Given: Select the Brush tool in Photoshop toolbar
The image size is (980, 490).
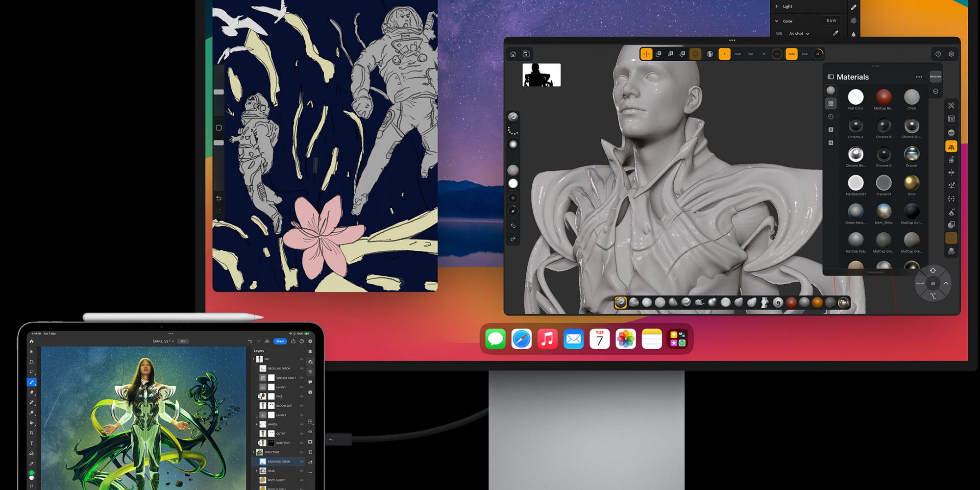Looking at the screenshot, I should coord(31,382).
